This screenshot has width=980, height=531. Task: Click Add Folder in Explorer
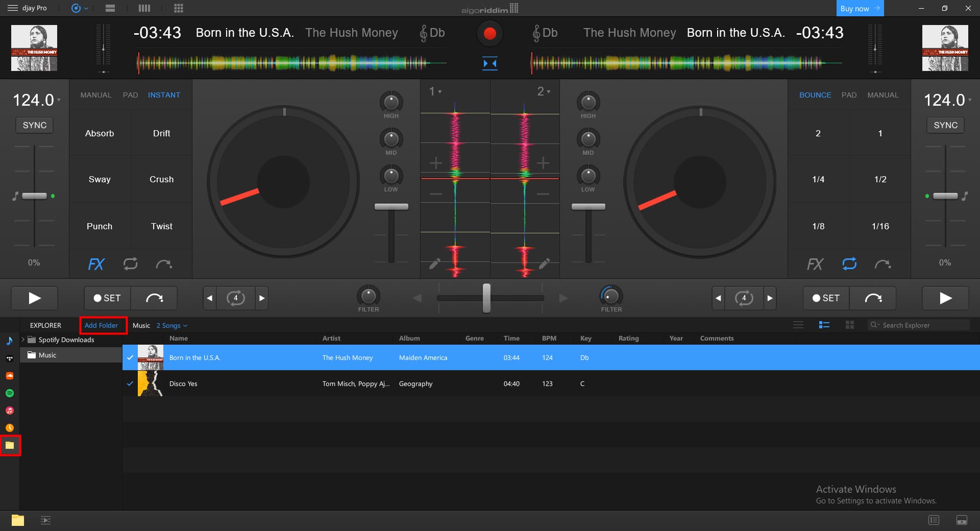(x=101, y=325)
